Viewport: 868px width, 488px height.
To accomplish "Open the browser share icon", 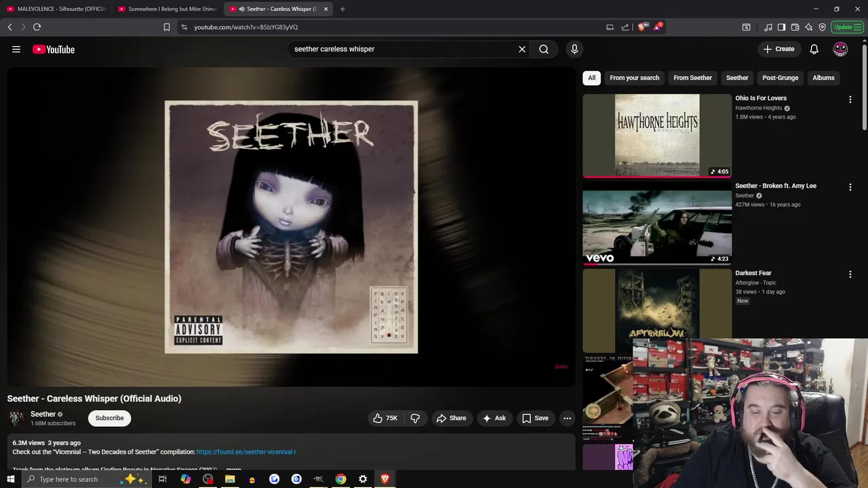I will (625, 27).
